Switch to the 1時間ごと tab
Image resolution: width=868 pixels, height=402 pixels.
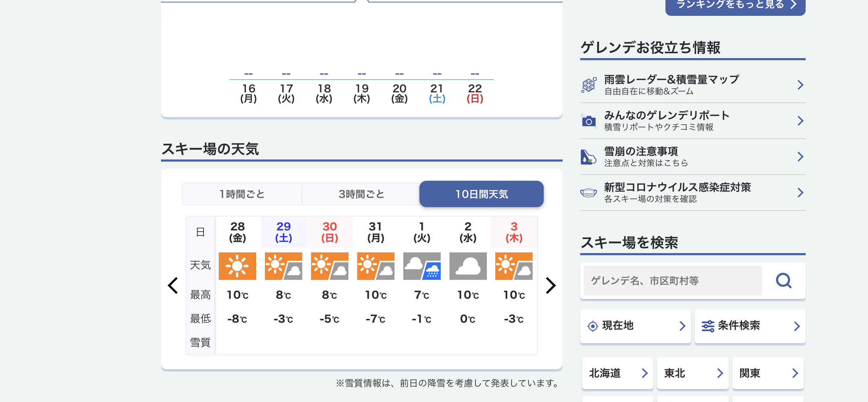(x=242, y=194)
